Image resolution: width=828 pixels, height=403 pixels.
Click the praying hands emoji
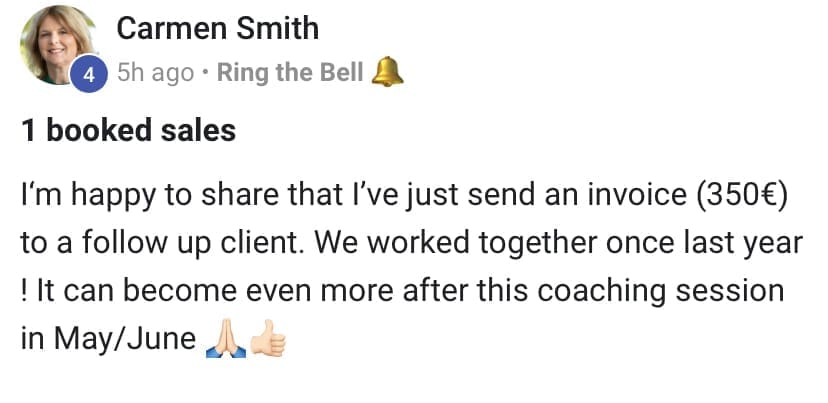click(223, 340)
